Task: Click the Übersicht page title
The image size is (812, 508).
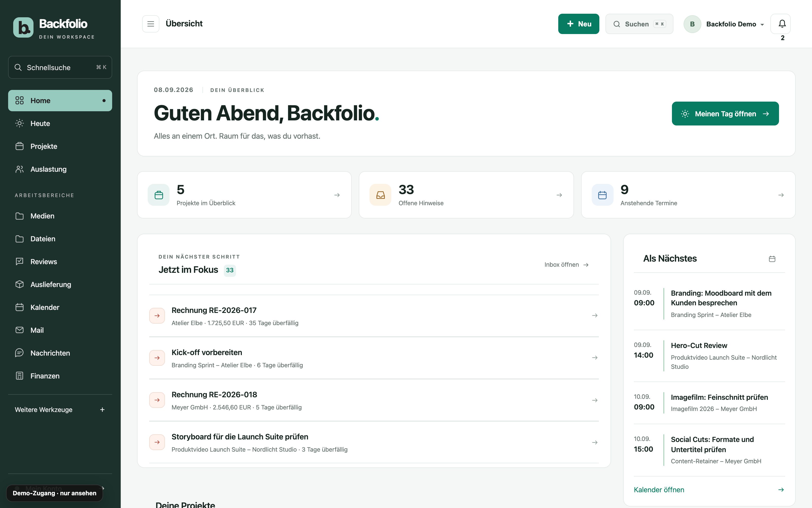Action: 184,24
